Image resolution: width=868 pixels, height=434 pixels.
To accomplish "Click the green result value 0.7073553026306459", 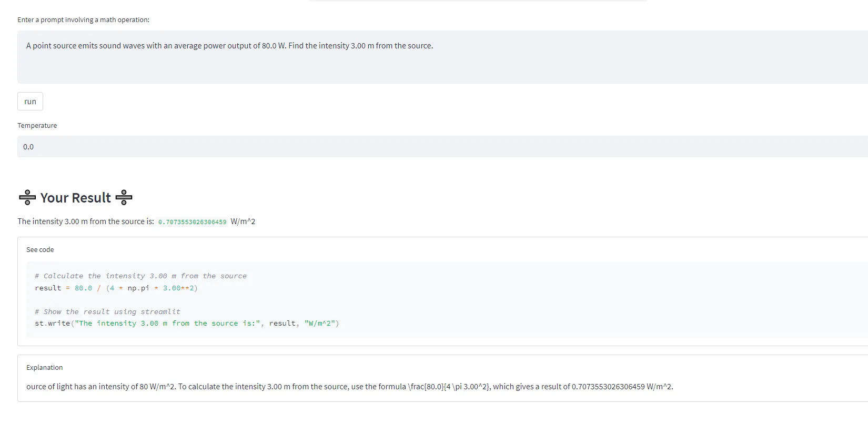I will [x=192, y=222].
